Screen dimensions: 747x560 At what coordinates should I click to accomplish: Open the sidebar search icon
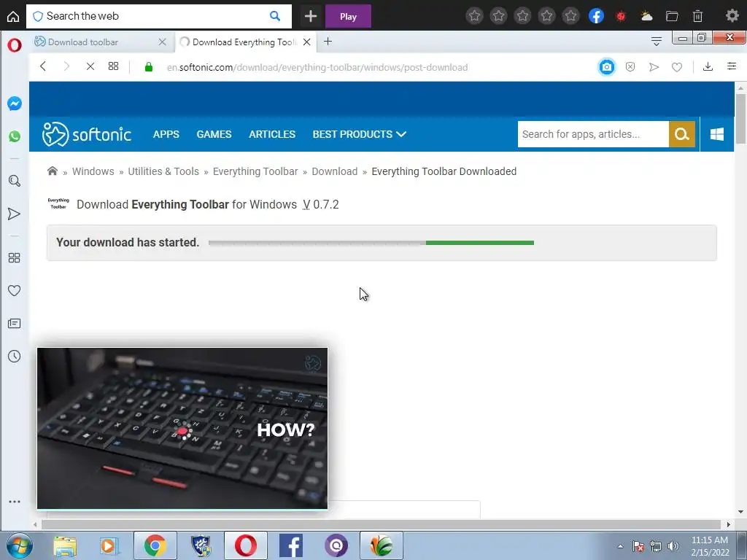pyautogui.click(x=15, y=181)
